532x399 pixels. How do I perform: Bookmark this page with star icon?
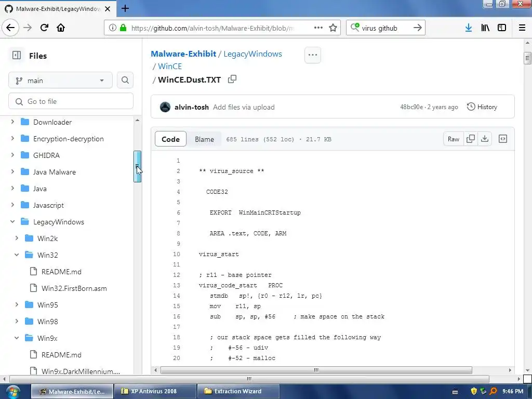[x=333, y=28]
